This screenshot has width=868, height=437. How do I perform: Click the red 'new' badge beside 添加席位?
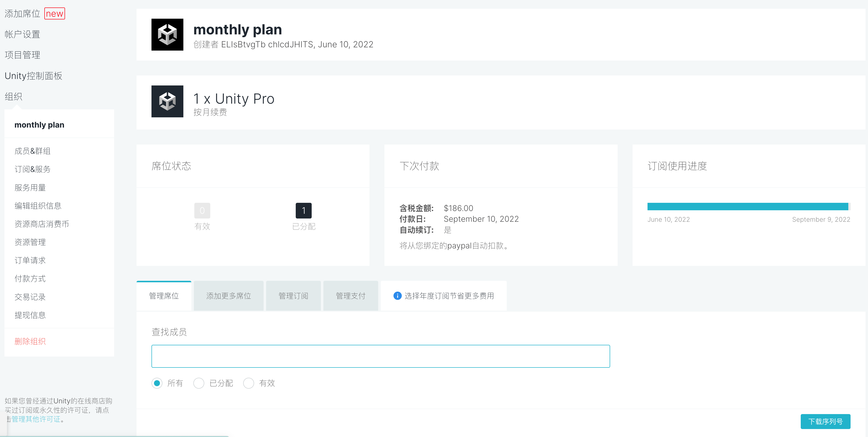point(55,13)
